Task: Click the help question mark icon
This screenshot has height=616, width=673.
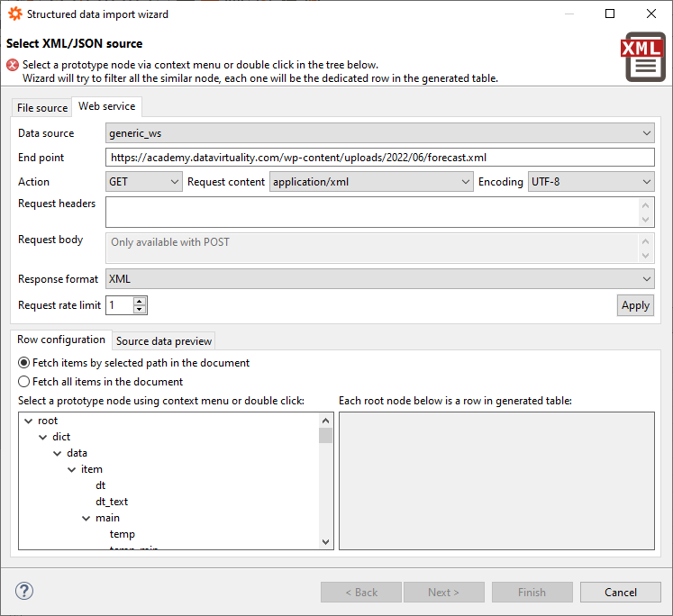Action: pyautogui.click(x=24, y=592)
